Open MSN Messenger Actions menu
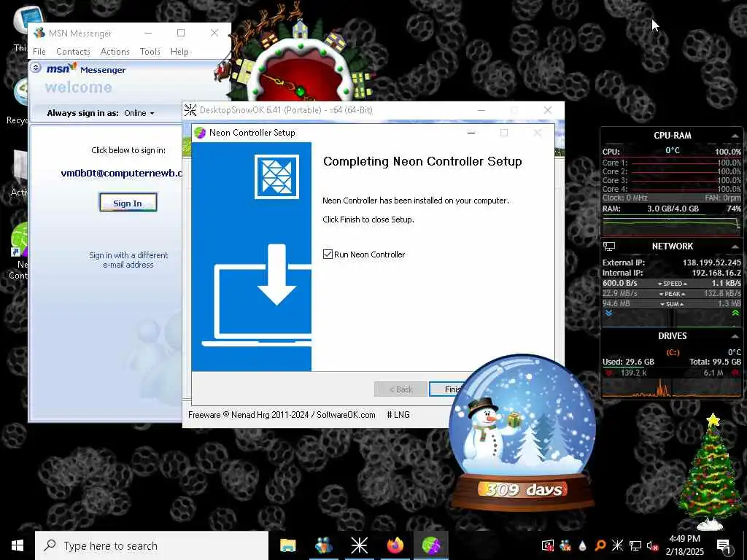The height and width of the screenshot is (560, 747). tap(115, 52)
